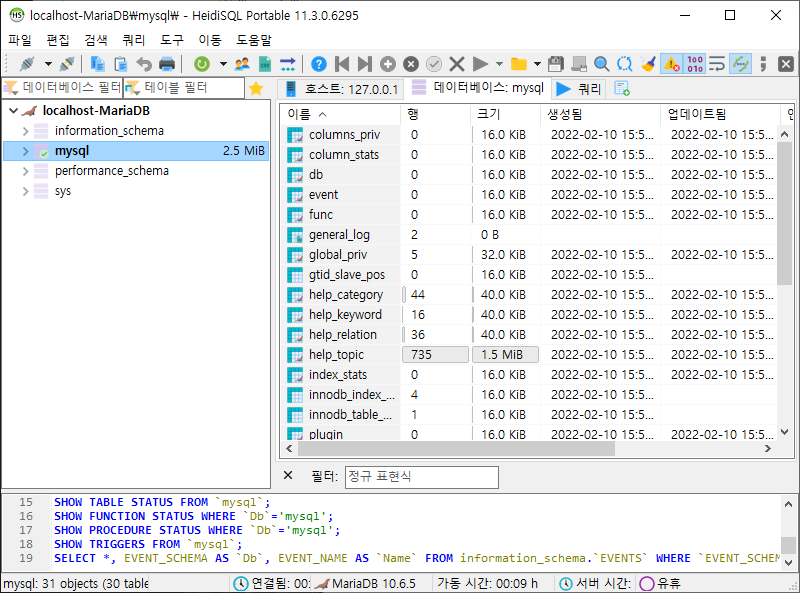Open the folder icon dropdown arrow
This screenshot has width=800, height=593.
click(537, 64)
